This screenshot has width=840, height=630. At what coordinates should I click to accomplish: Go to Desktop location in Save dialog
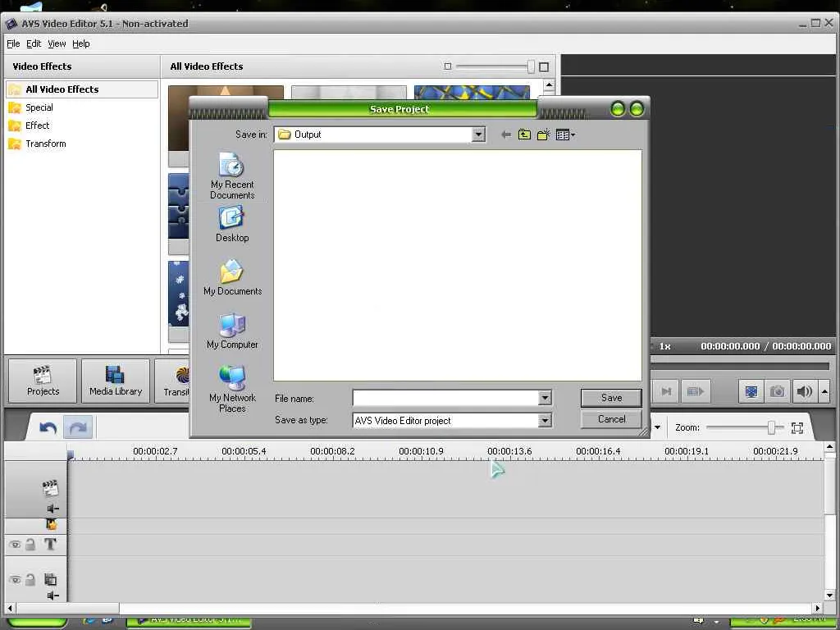(x=232, y=225)
